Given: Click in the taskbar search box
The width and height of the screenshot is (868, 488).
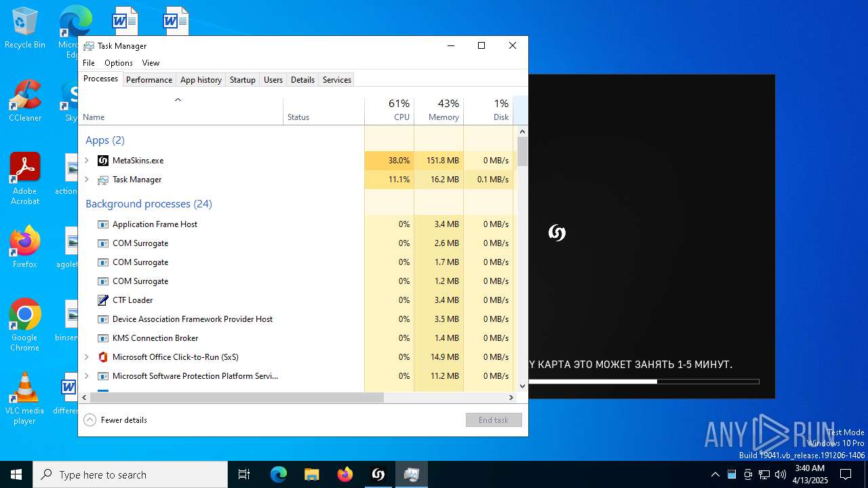Looking at the screenshot, I should 130,474.
